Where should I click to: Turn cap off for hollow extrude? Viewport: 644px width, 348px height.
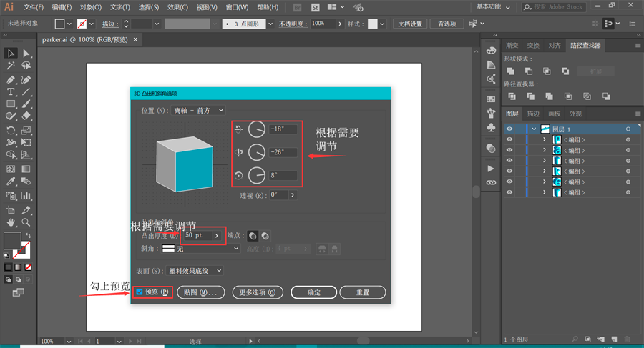[265, 236]
